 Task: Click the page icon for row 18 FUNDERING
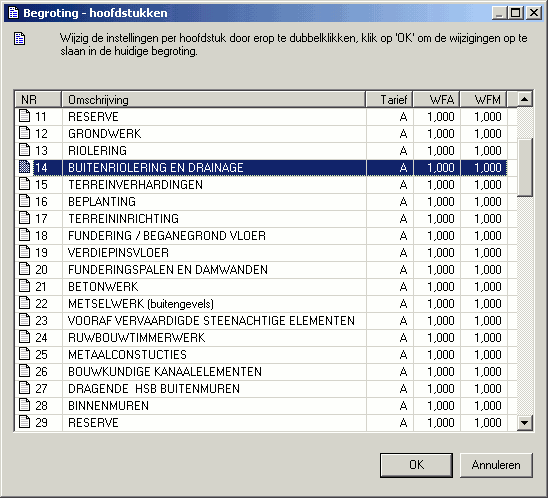pyautogui.click(x=24, y=235)
